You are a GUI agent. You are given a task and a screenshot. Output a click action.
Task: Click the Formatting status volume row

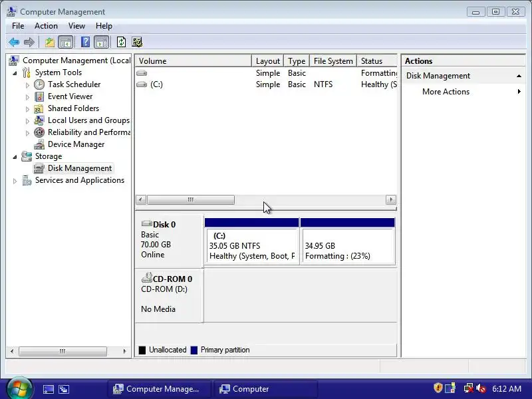pos(266,73)
